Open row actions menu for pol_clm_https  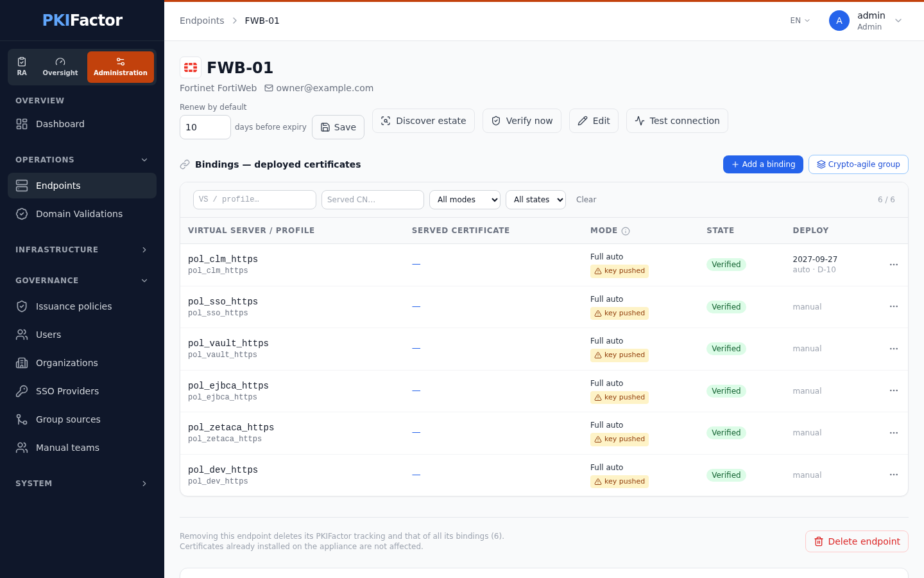[x=894, y=265]
